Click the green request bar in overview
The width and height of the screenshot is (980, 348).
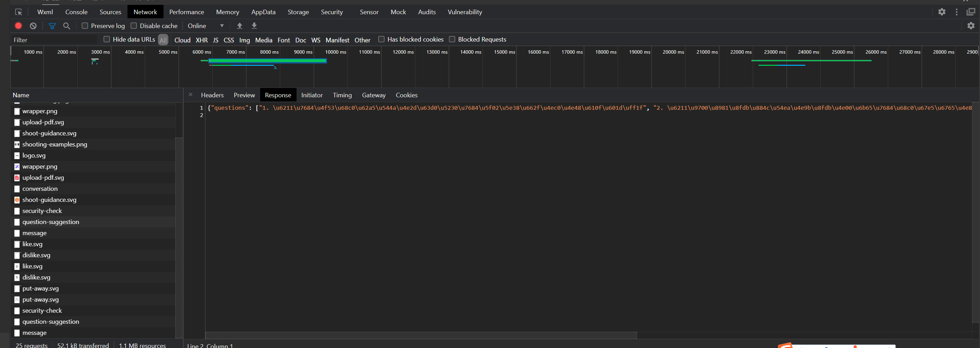267,61
